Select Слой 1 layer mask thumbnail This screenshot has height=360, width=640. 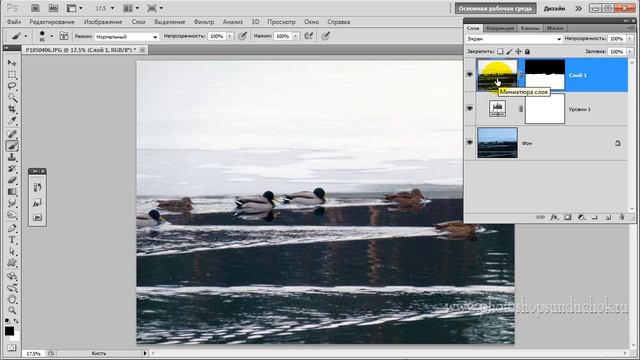click(x=544, y=75)
